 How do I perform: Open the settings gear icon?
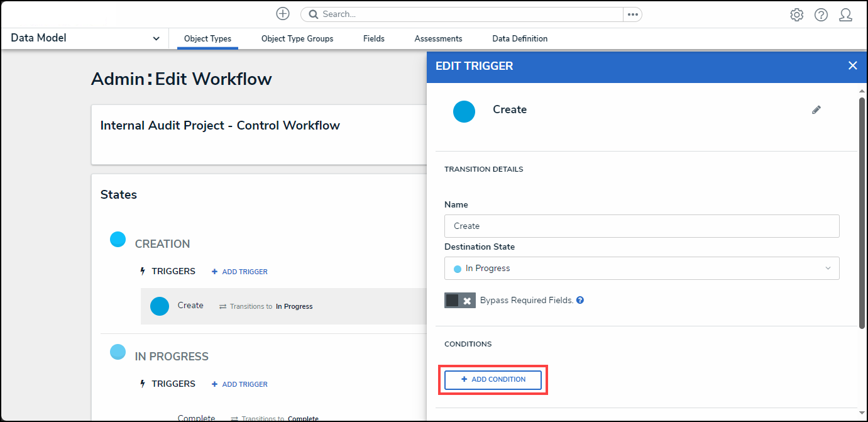pos(796,14)
